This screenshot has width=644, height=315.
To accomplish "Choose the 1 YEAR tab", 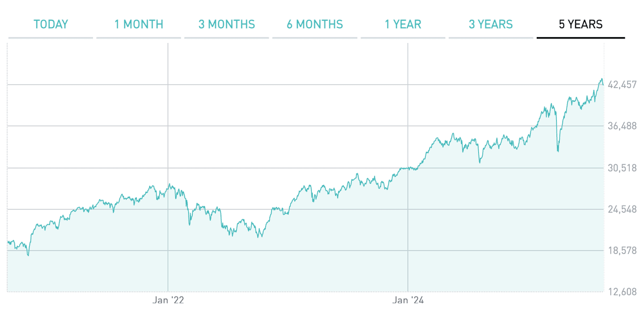I will click(403, 24).
